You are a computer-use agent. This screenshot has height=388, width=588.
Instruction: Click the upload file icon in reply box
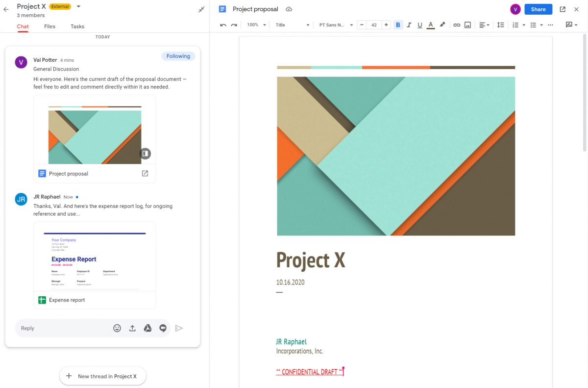tap(132, 328)
